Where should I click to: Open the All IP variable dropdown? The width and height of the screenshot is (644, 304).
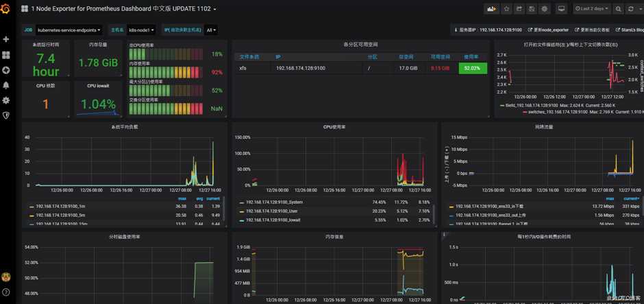point(211,30)
